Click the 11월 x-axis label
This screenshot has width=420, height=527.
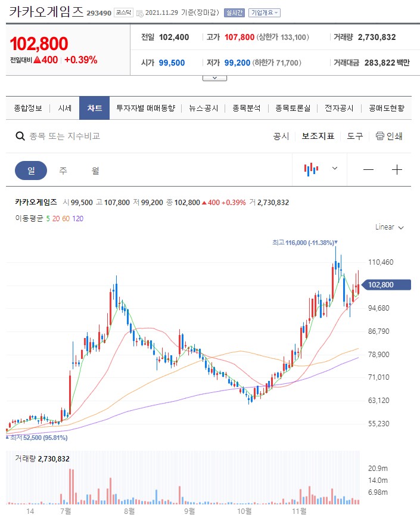[299, 511]
